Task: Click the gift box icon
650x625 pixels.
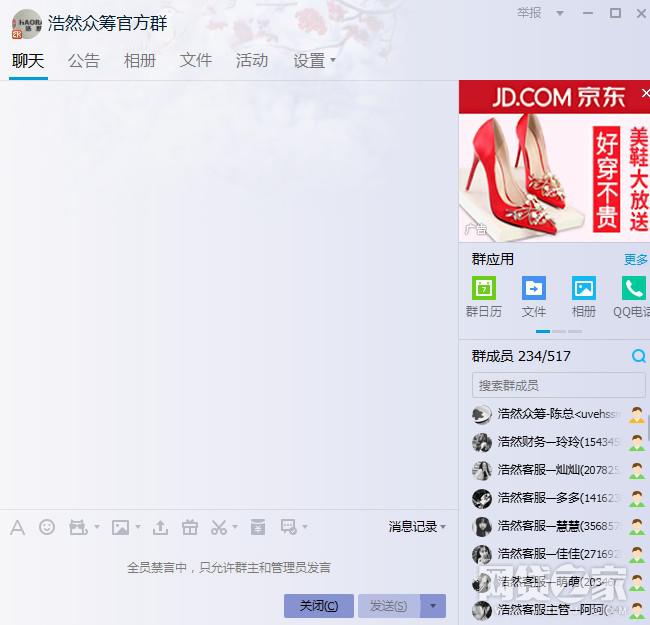Action: (x=190, y=527)
